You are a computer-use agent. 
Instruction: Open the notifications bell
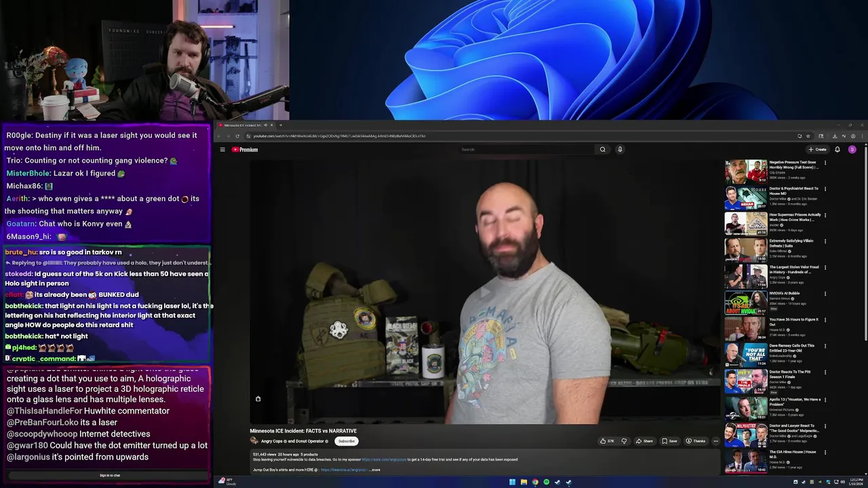click(837, 150)
